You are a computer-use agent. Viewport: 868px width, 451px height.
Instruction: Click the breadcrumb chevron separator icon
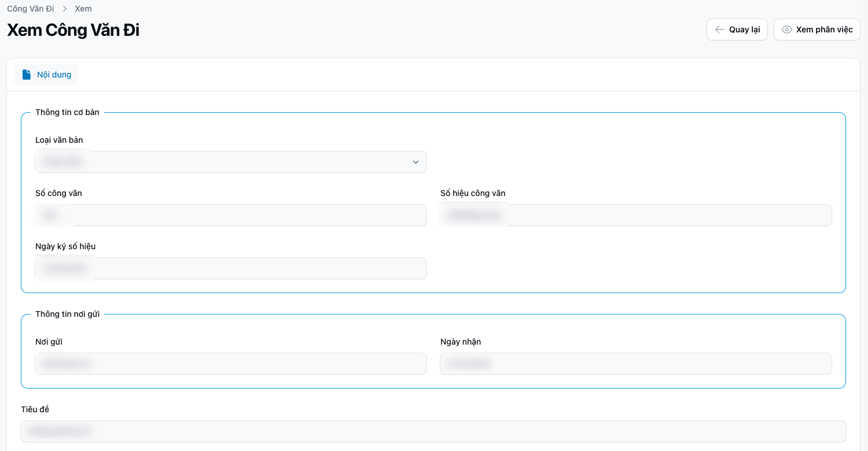click(65, 9)
